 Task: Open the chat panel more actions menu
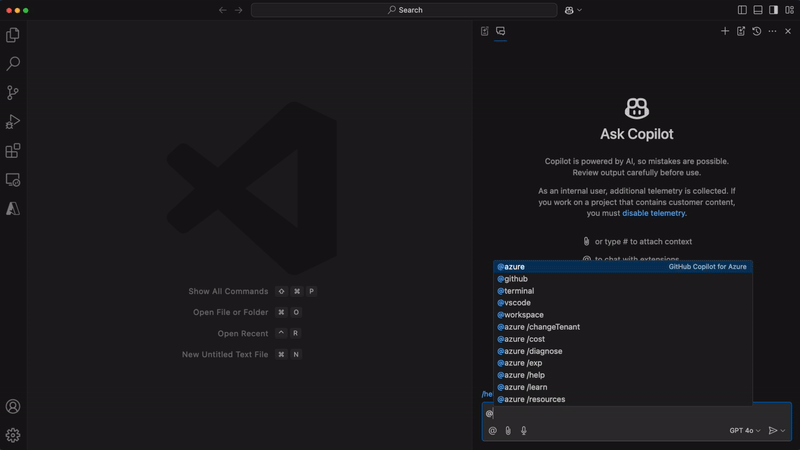click(x=772, y=31)
